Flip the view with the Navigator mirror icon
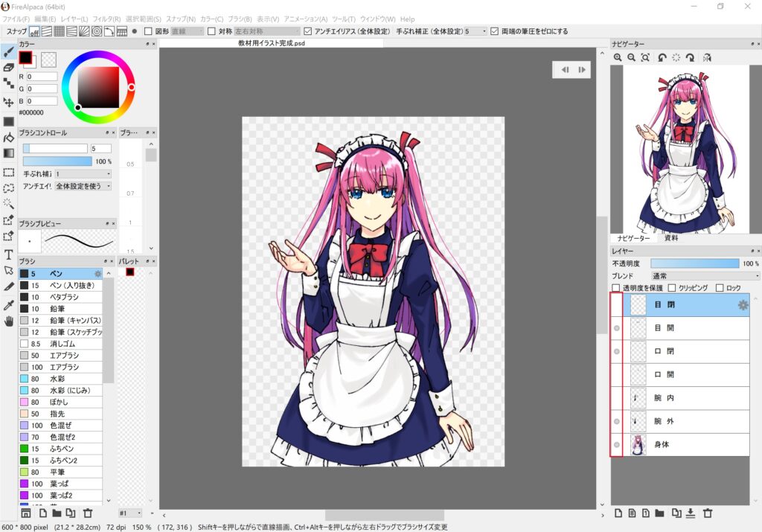 click(706, 57)
